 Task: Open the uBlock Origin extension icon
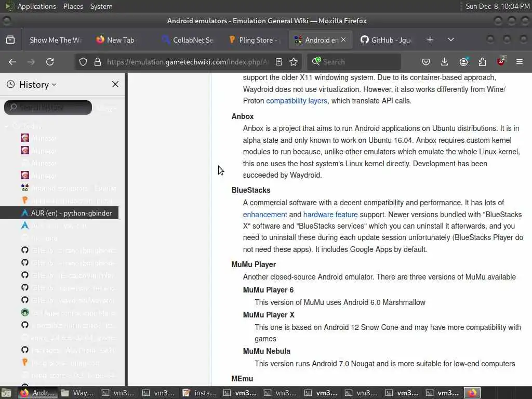[x=501, y=61]
